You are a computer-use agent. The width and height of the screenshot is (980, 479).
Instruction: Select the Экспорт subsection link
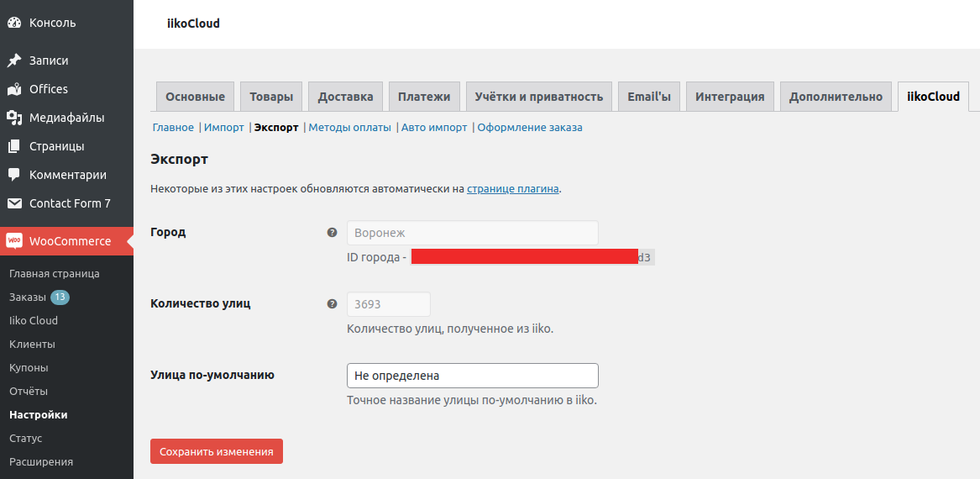[276, 128]
